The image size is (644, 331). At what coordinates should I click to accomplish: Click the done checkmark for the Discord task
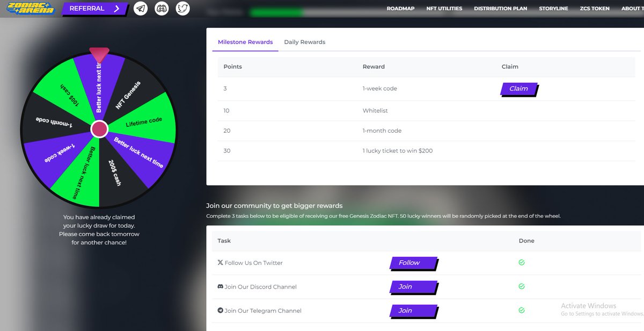click(x=521, y=286)
